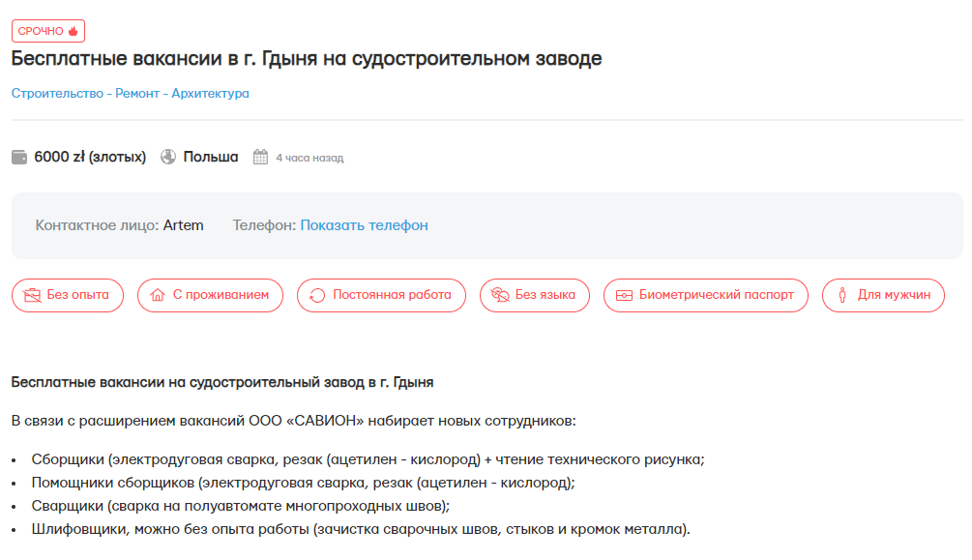The image size is (972, 560).
Task: Click the job title about Гдыня shipyard vacancies
Action: coord(307,59)
